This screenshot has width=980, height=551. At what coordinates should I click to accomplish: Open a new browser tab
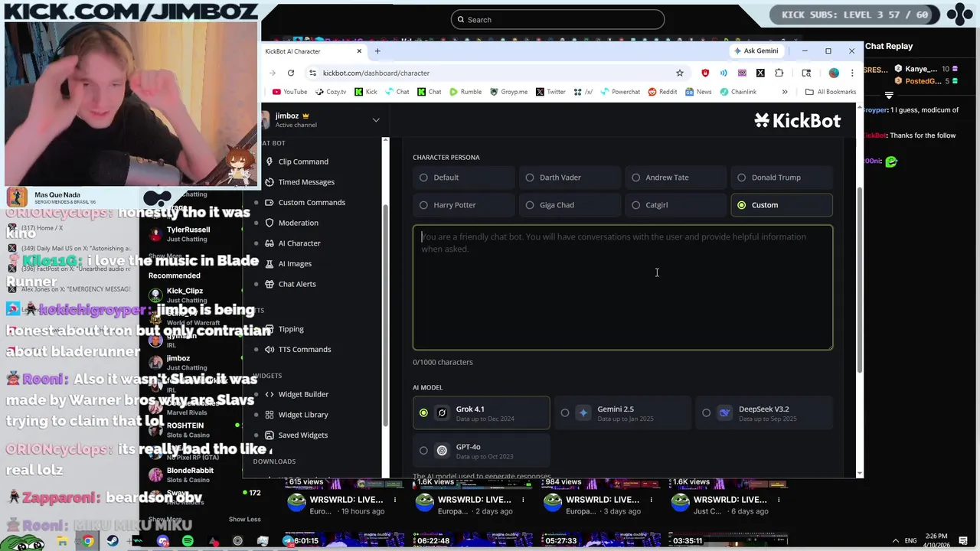(x=377, y=51)
